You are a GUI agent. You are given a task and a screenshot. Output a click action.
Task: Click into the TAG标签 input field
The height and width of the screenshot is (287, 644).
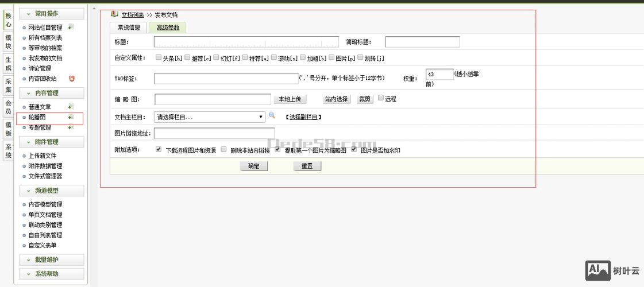click(x=226, y=79)
